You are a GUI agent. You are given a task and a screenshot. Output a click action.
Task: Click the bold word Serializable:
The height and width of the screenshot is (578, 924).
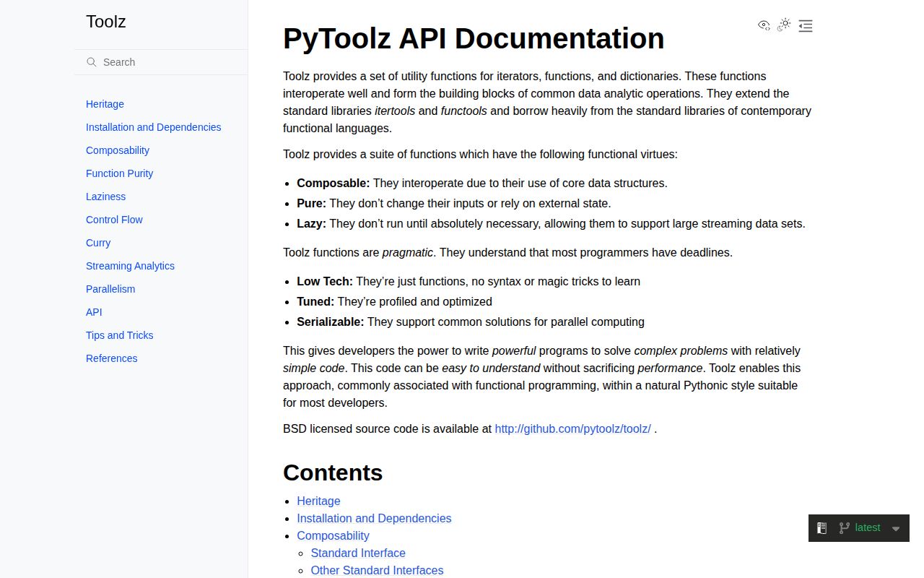click(331, 322)
